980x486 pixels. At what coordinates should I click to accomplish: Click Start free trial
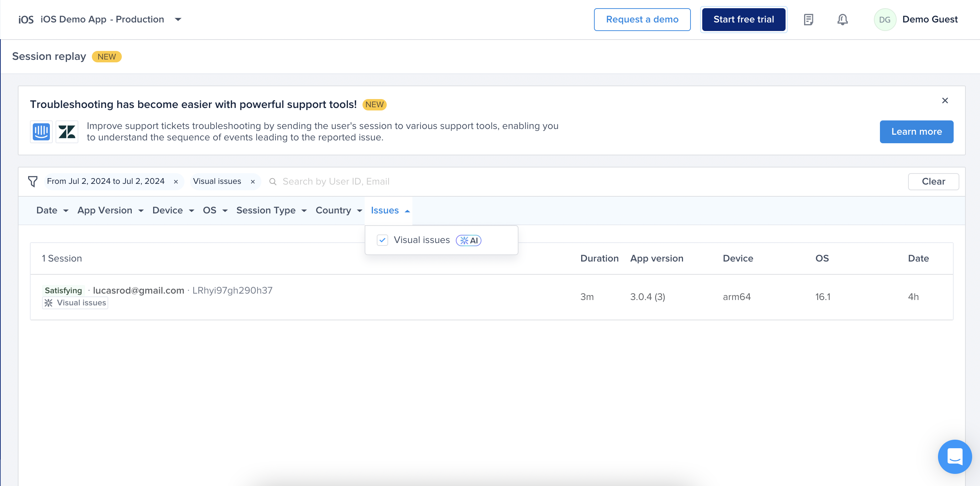[744, 19]
